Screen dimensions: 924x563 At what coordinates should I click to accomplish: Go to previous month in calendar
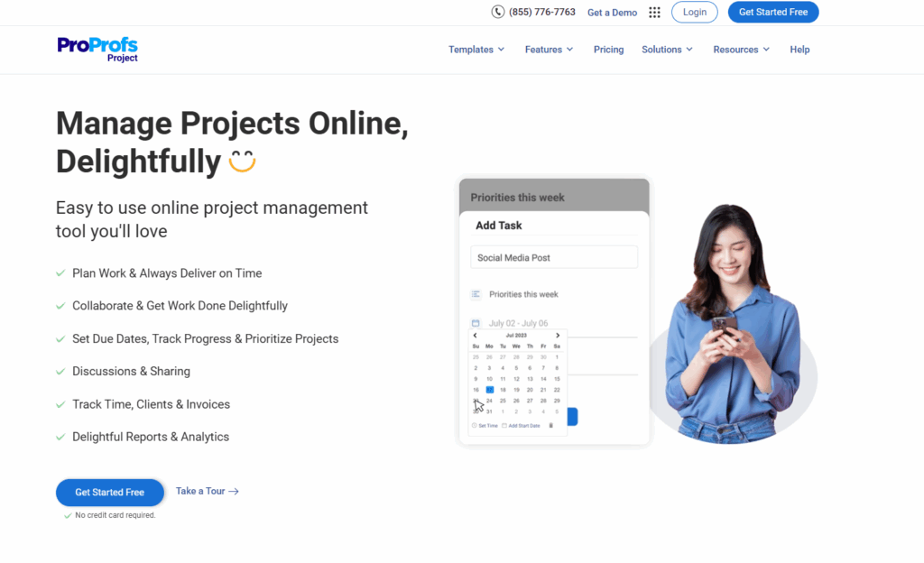coord(476,336)
